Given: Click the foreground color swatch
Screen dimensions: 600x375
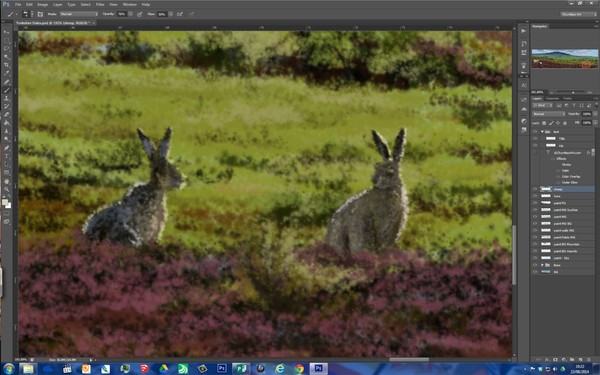Looking at the screenshot, I should click(x=5, y=202).
